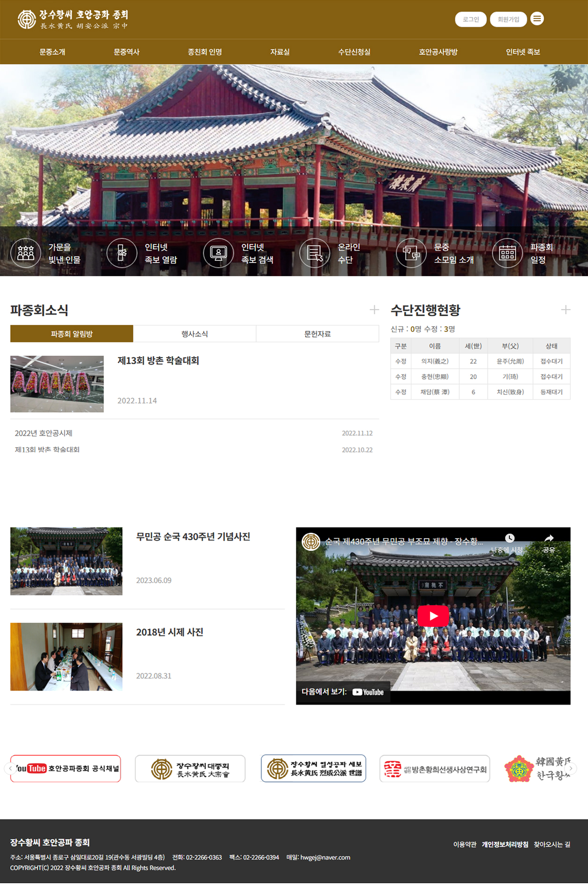Open the 2018년 시제 사진 thumbnail
The image size is (588, 884).
click(x=66, y=656)
